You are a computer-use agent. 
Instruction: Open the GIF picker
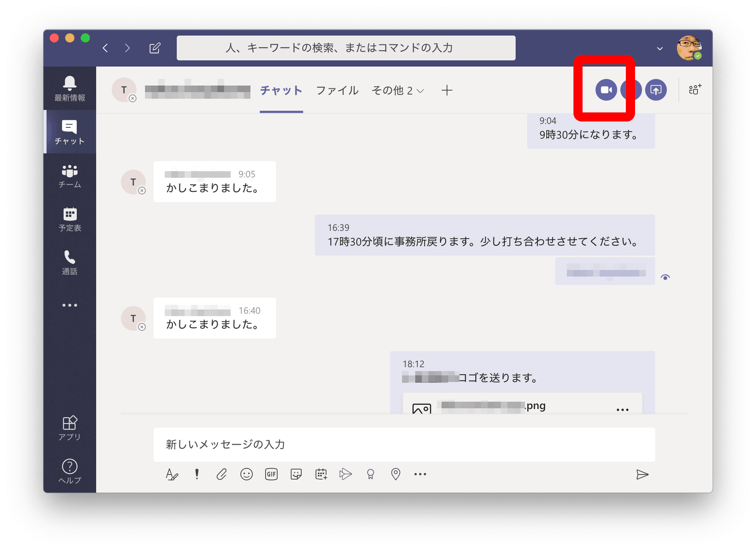[271, 474]
